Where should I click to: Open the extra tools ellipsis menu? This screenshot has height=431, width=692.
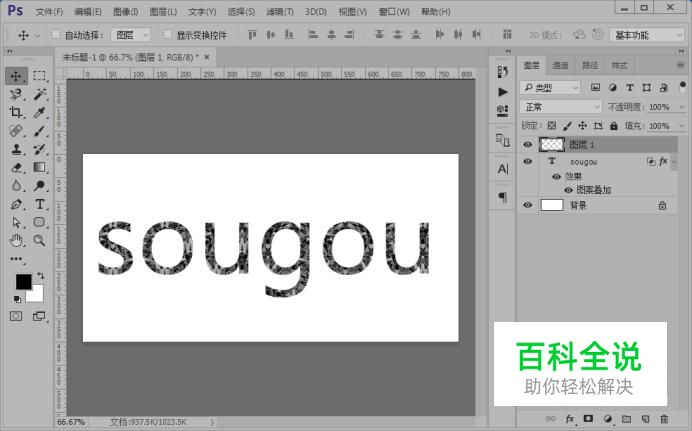(x=16, y=259)
